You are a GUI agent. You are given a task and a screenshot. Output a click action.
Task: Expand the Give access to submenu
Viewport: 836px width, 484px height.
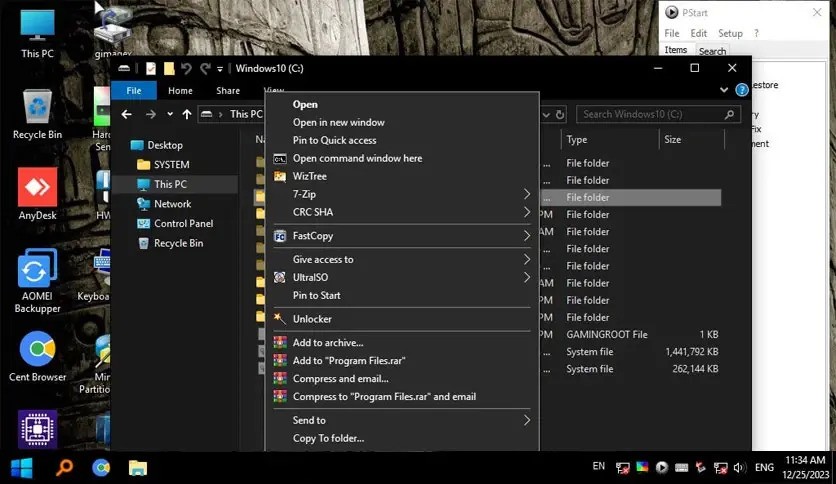click(527, 259)
